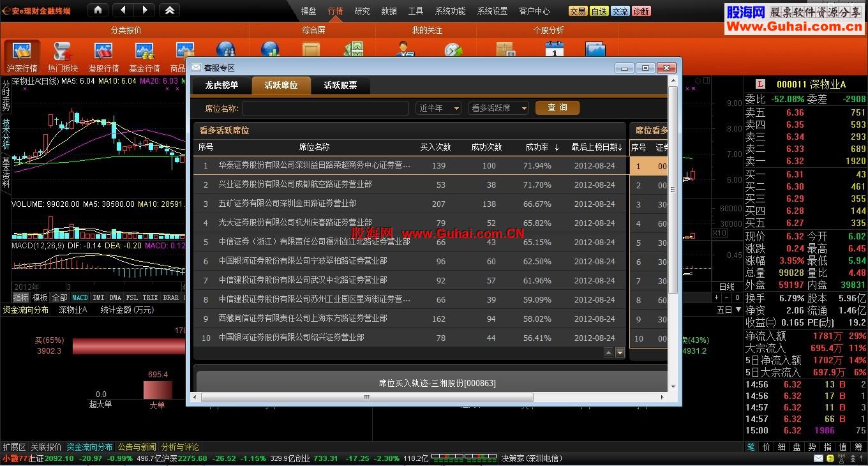
Task: Open 五日 dropdown in main chart
Action: point(728,310)
